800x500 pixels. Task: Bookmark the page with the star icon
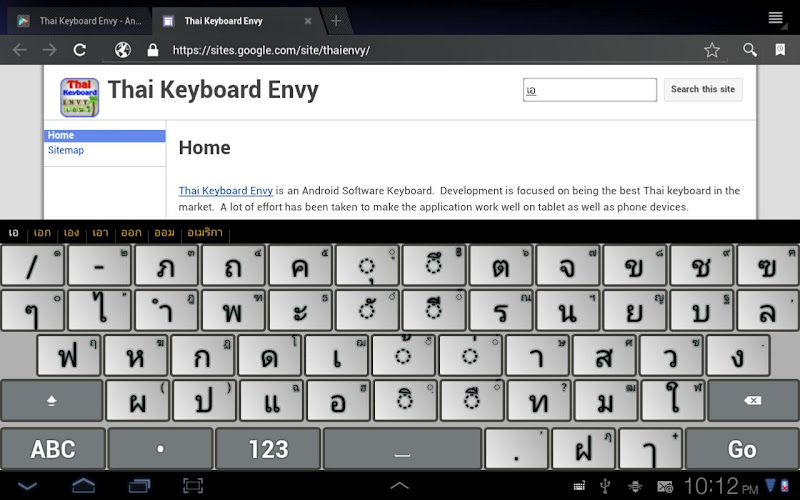[x=712, y=50]
